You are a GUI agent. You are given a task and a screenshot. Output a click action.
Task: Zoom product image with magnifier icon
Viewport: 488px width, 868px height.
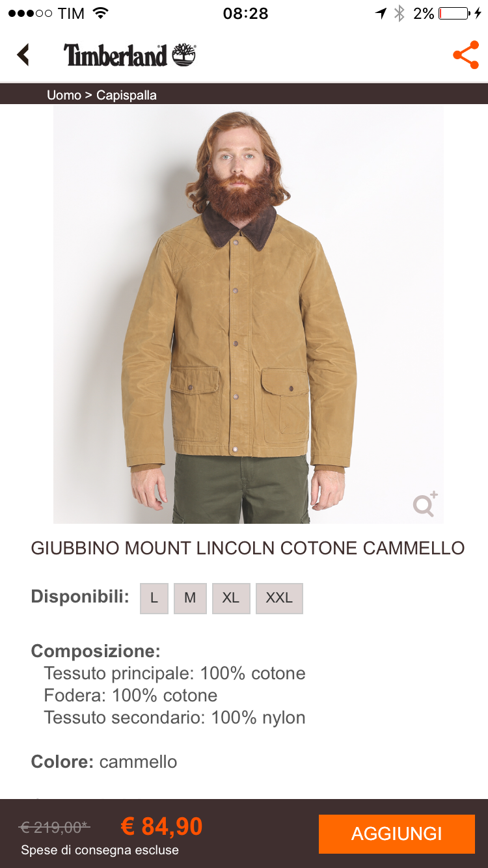tap(426, 504)
